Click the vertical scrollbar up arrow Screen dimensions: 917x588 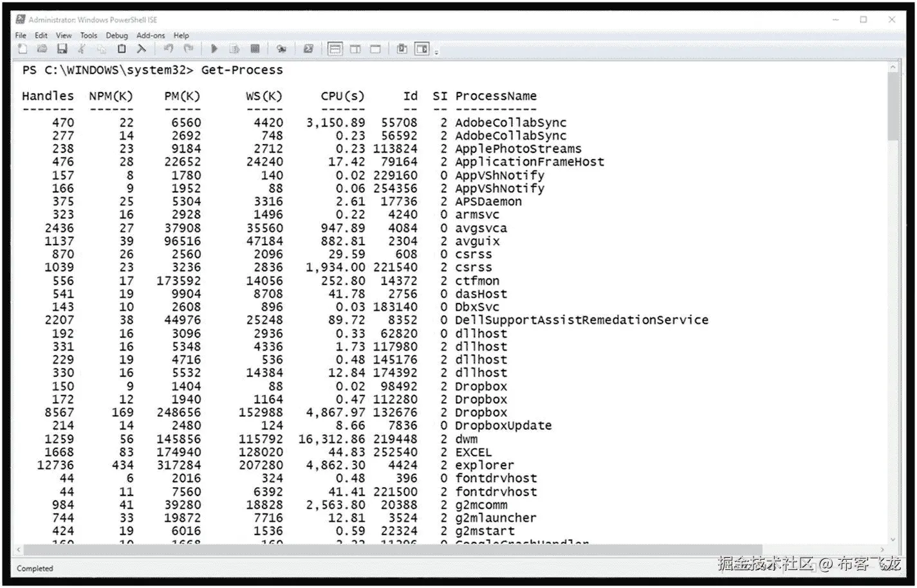point(893,67)
